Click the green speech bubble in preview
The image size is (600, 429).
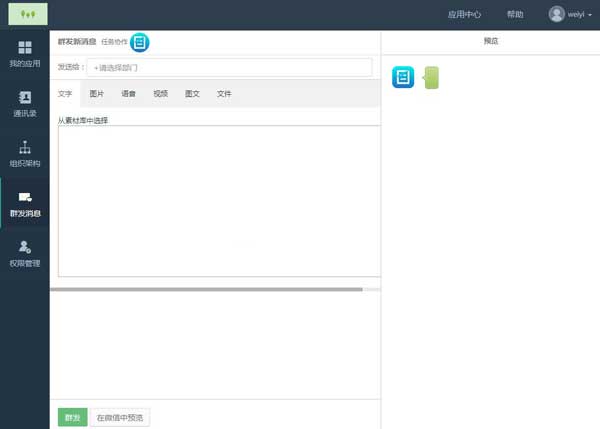pos(431,78)
